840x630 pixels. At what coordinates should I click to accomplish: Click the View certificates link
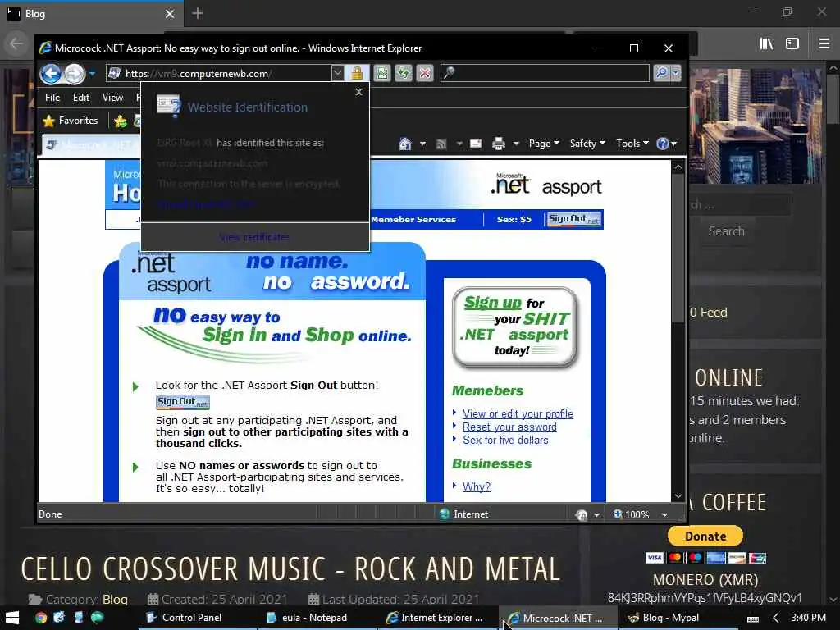[254, 237]
